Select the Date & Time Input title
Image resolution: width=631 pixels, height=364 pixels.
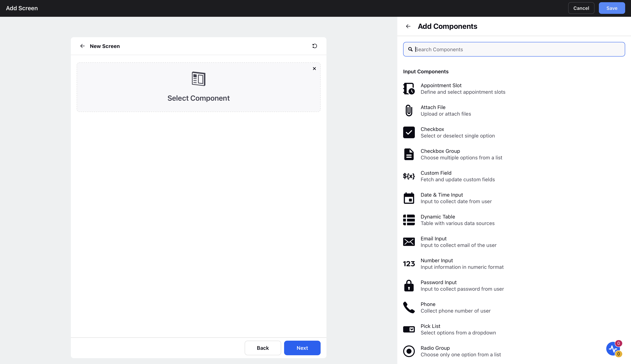coord(441,195)
